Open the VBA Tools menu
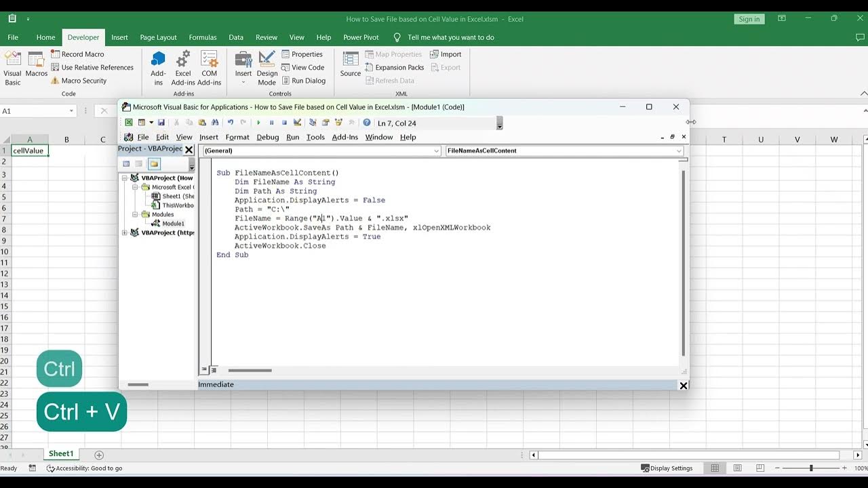This screenshot has width=868, height=488. point(315,137)
